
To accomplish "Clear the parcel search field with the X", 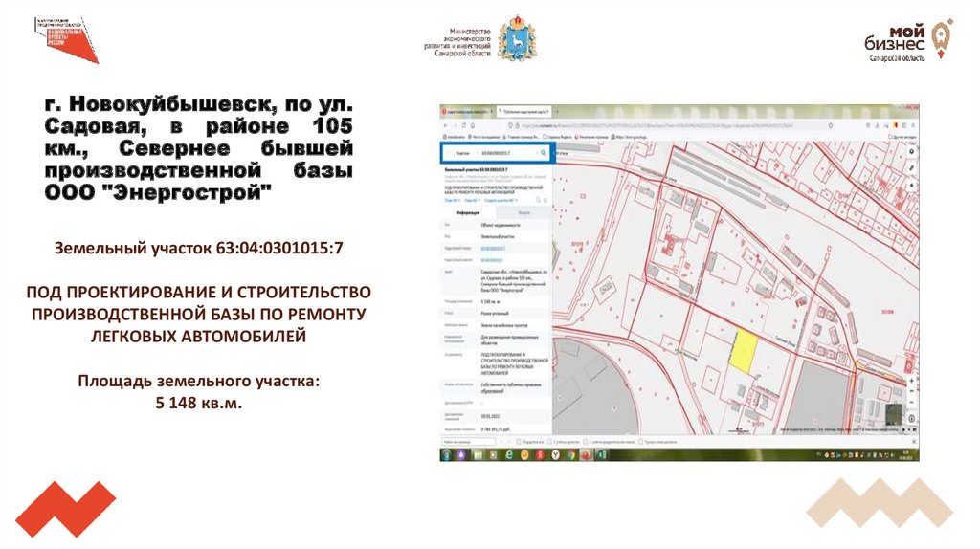I will tap(537, 153).
